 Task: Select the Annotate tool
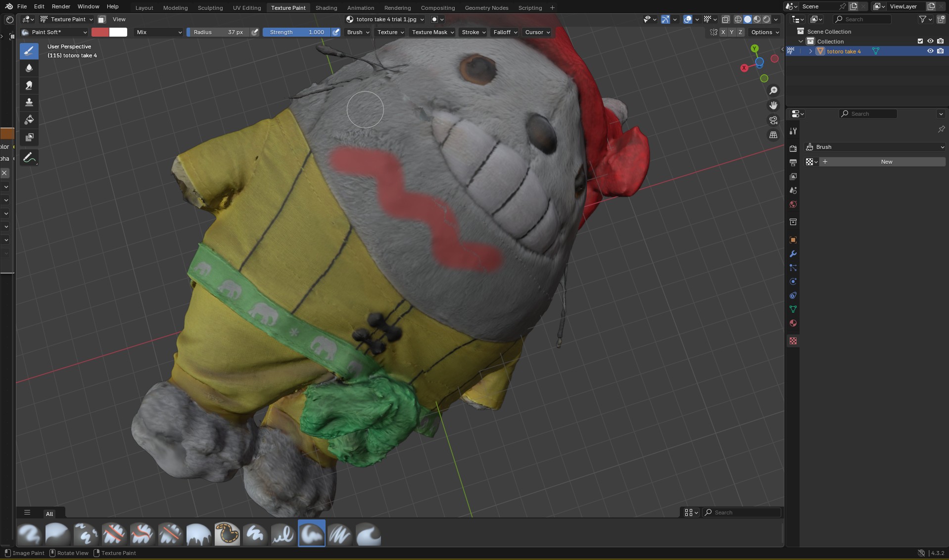pyautogui.click(x=29, y=158)
